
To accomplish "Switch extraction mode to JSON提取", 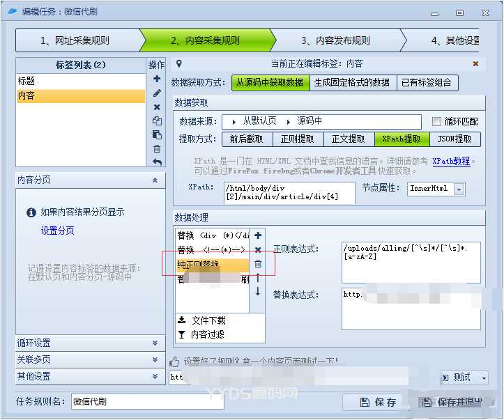I will (455, 139).
